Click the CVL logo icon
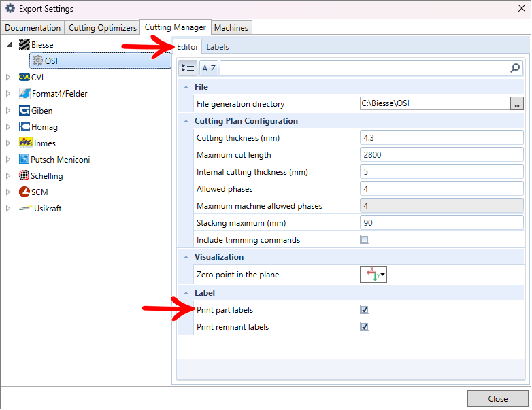Image resolution: width=532 pixels, height=410 pixels. click(x=24, y=77)
